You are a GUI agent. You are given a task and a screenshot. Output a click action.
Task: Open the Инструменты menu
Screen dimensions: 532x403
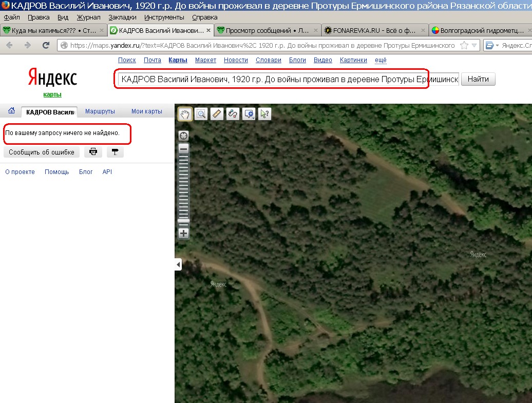point(164,17)
